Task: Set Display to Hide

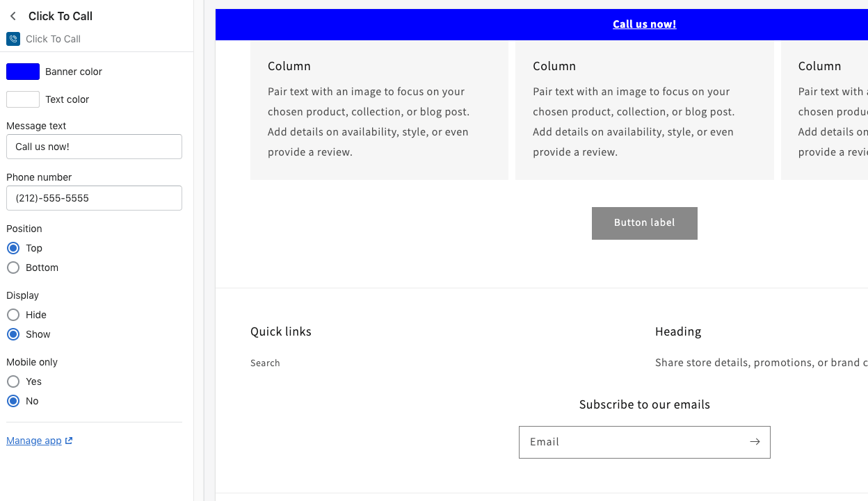Action: pos(13,315)
